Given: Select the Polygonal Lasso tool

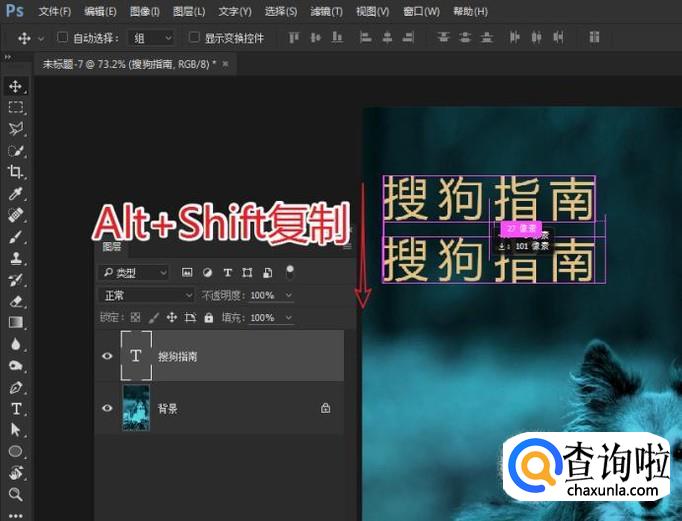Looking at the screenshot, I should click(x=16, y=129).
